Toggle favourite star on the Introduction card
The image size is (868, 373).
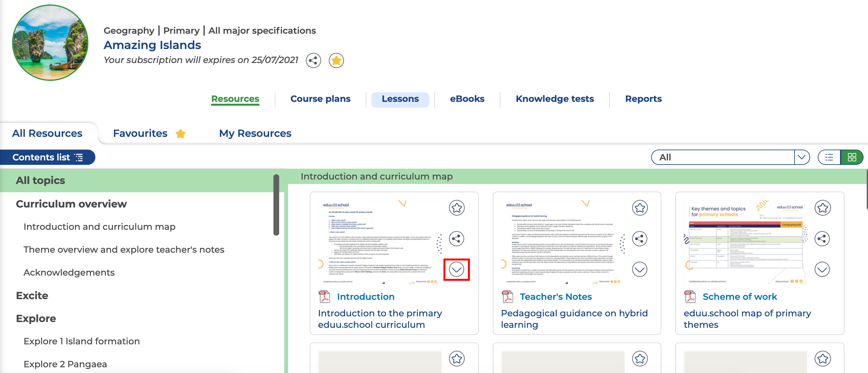[457, 208]
